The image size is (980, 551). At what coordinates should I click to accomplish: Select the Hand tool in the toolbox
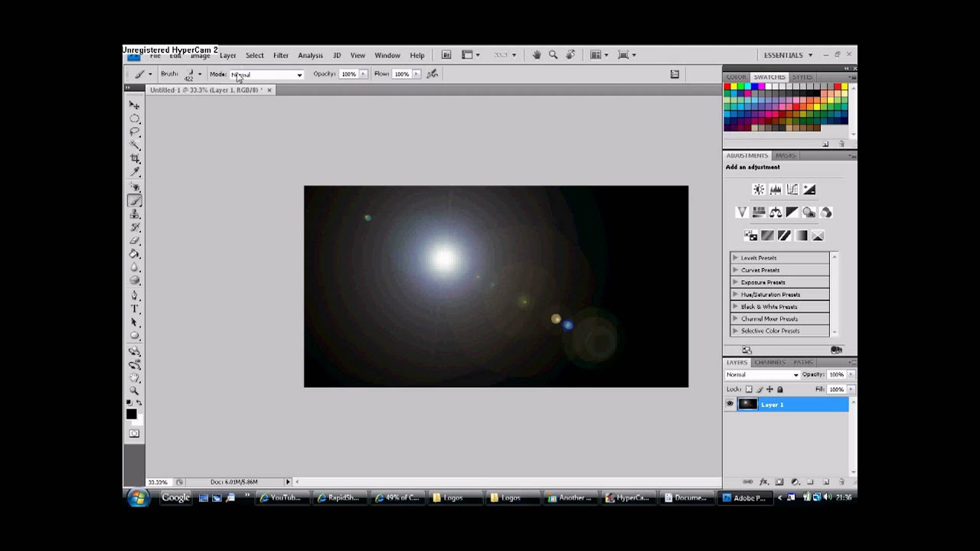pos(135,378)
